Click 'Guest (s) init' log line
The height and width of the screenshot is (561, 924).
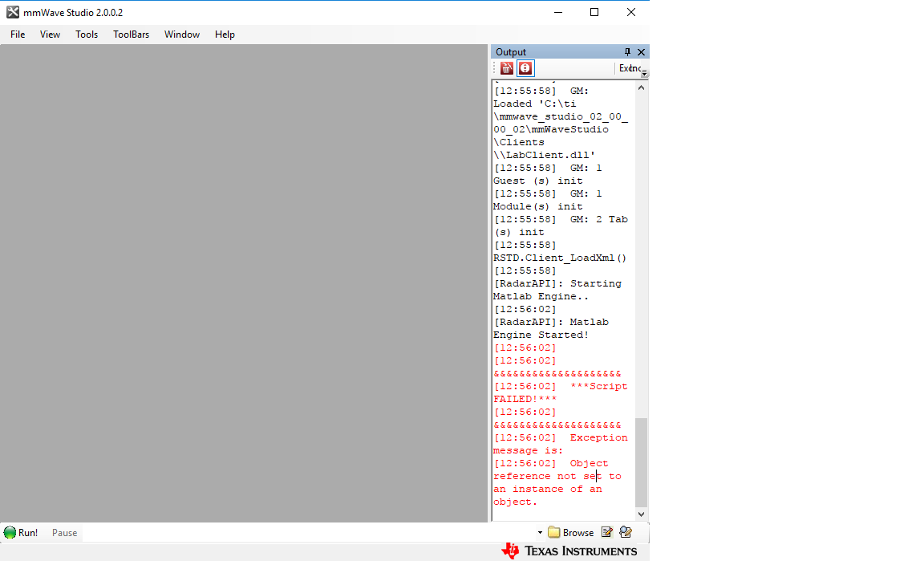click(x=538, y=181)
